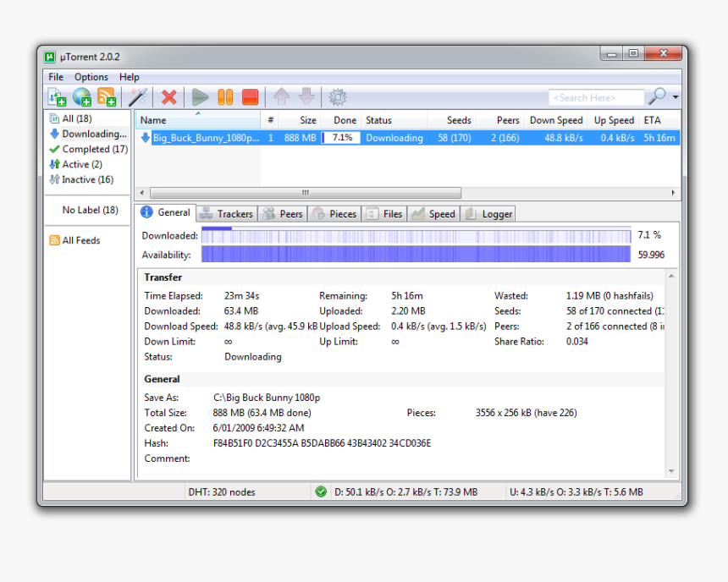This screenshot has height=582, width=728.
Task: Sort by the # queue column header
Action: pos(270,120)
